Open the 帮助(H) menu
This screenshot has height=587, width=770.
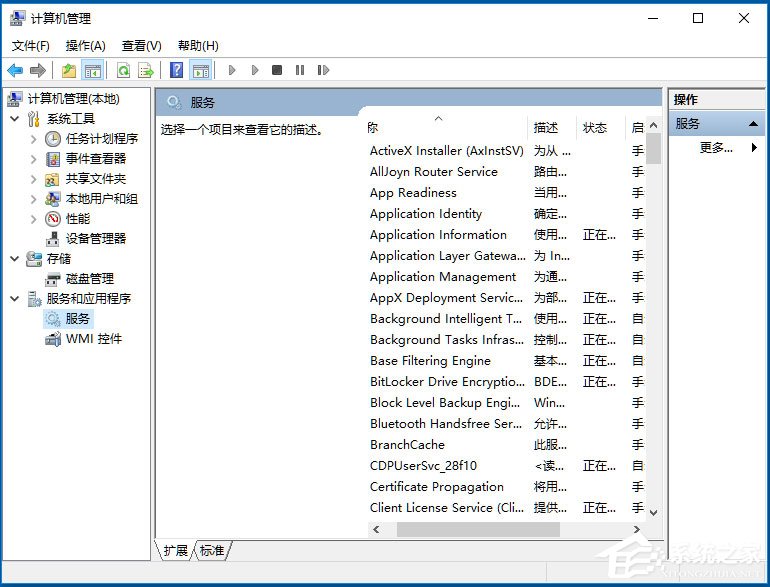[198, 46]
